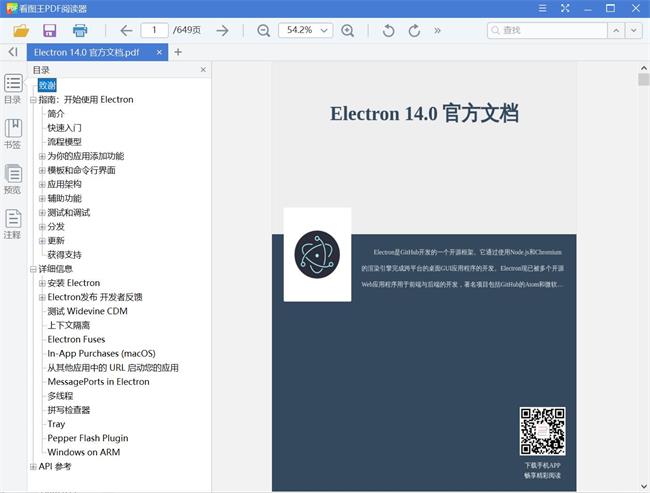Open the 拼写检查器 outline entry
Viewport: 650px width, 493px height.
[x=68, y=410]
